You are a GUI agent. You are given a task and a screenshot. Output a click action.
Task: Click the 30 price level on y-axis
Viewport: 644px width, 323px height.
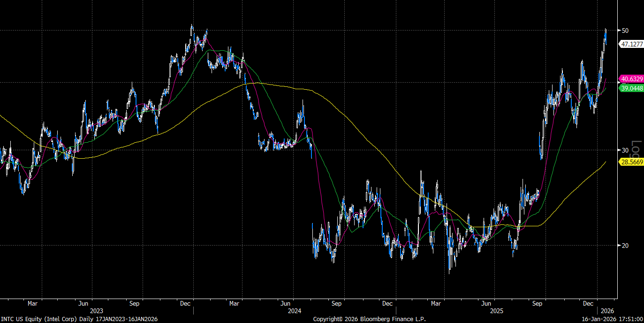point(625,150)
